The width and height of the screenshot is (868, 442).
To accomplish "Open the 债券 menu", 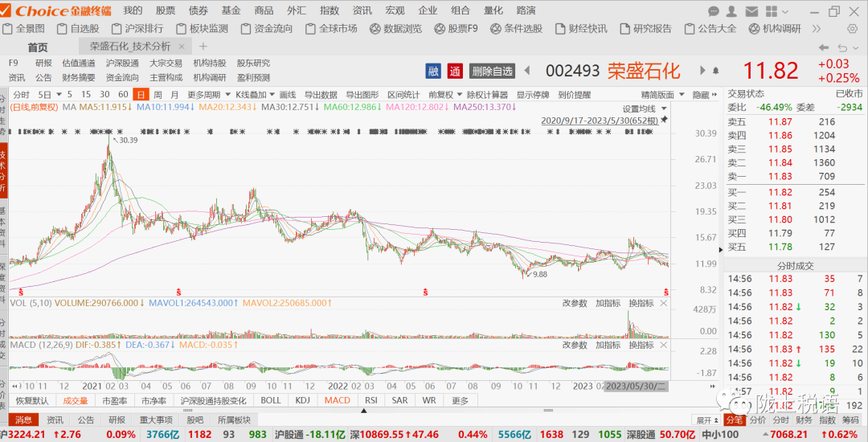I will point(199,10).
